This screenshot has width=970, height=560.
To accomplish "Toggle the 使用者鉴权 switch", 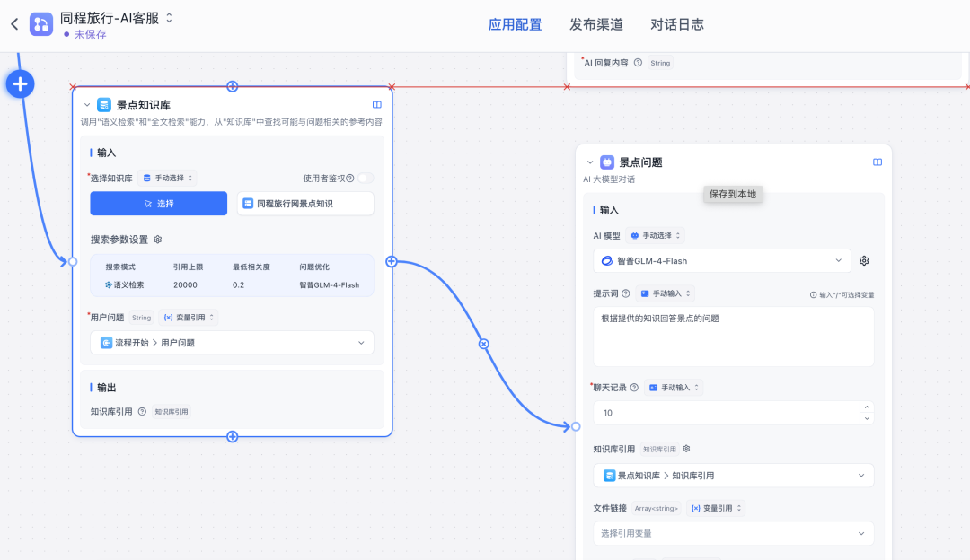I will point(366,178).
